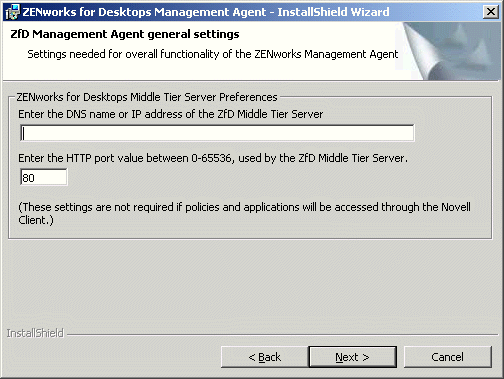Click the 'Settings needed for overall functionality' subtitle
The image size is (504, 379).
(x=213, y=54)
